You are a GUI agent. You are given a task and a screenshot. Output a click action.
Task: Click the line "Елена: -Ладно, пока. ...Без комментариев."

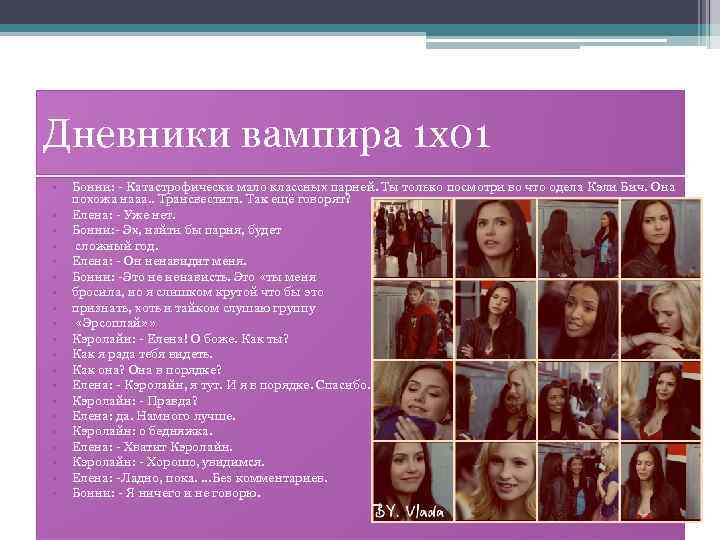[x=200, y=478]
